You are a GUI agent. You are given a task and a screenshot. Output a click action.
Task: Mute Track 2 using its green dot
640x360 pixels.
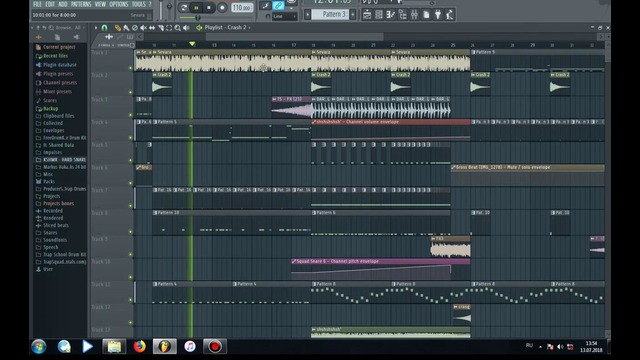coord(131,92)
